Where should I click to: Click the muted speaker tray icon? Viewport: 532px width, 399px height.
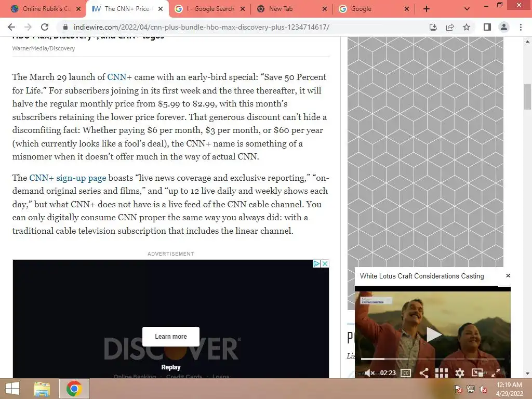[483, 389]
